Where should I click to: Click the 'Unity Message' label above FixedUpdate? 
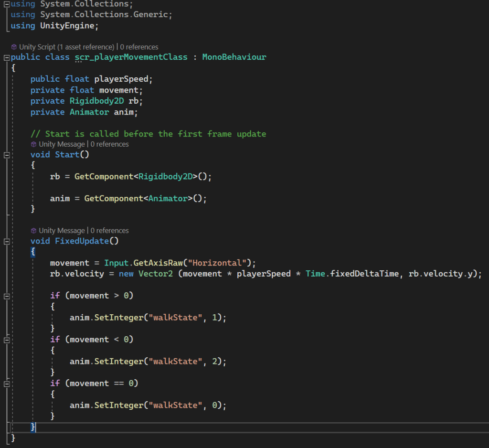pos(62,230)
